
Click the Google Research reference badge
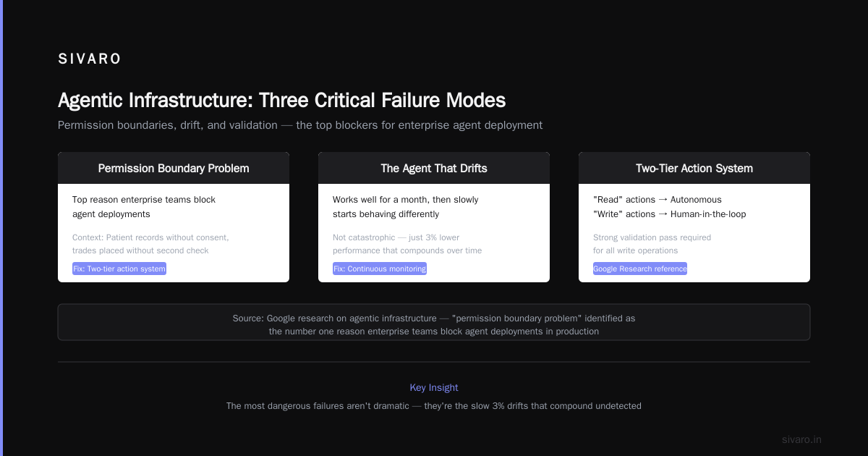pyautogui.click(x=640, y=269)
